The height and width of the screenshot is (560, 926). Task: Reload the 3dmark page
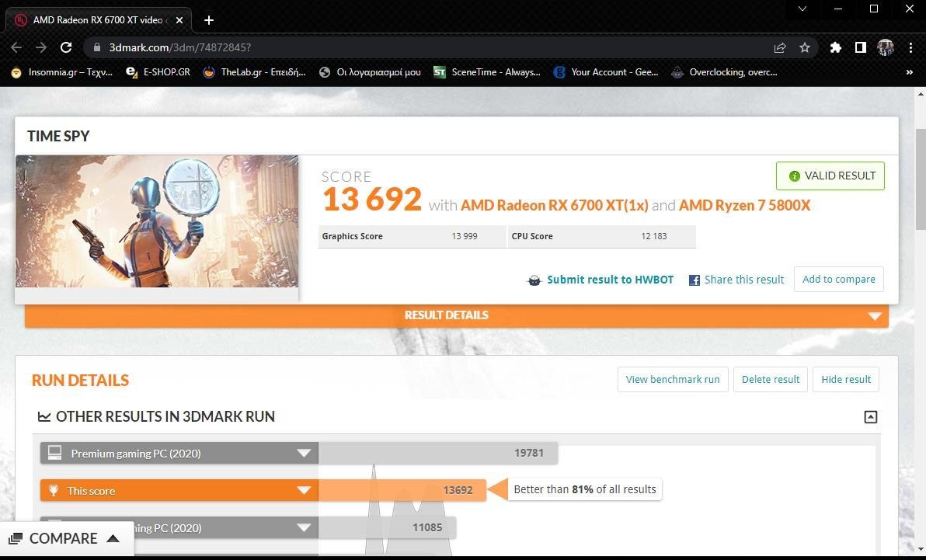pos(66,47)
